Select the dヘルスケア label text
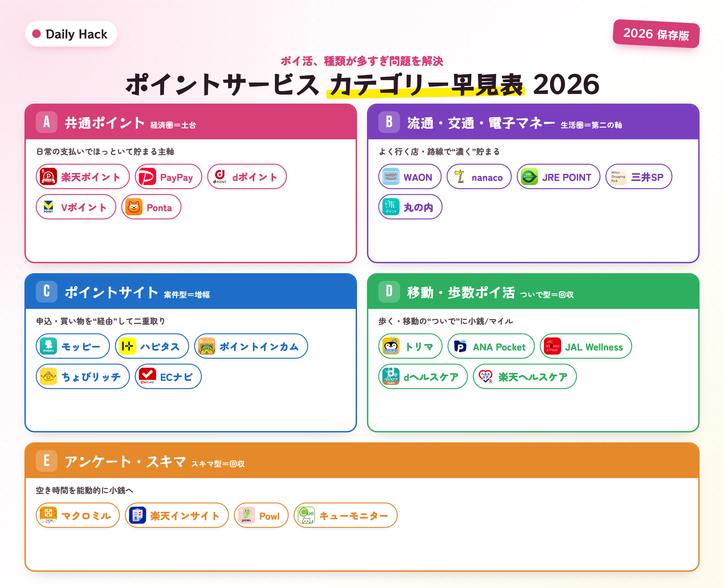Image resolution: width=724 pixels, height=588 pixels. (431, 377)
